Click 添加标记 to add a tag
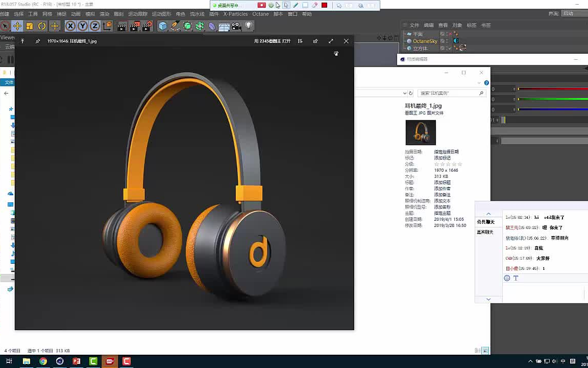Screen dimensions: 588x368 (442, 158)
